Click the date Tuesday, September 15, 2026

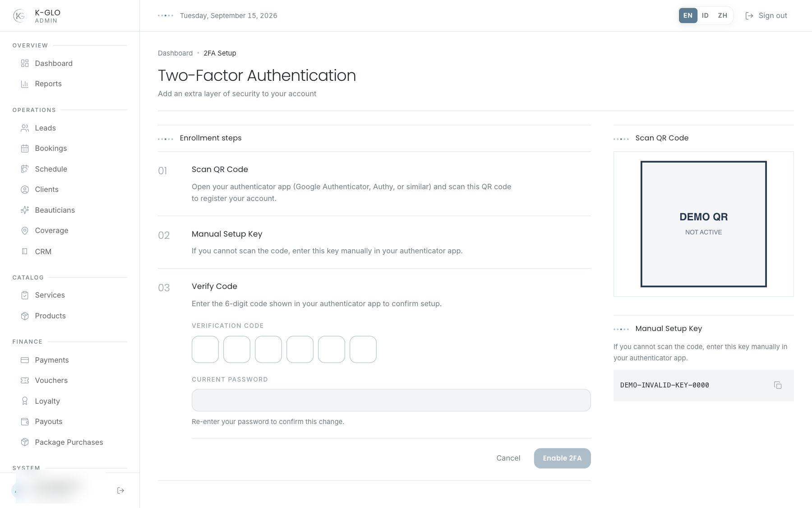(229, 16)
